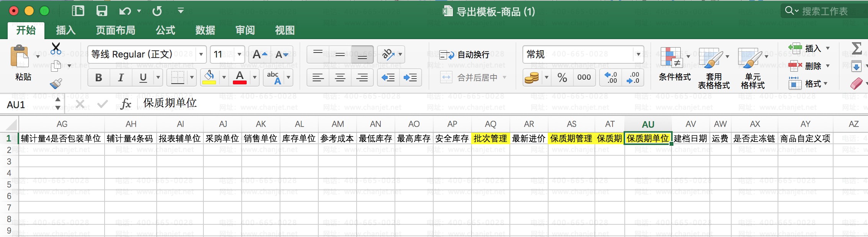
Task: Open the font size dropdown arrow
Action: [x=239, y=54]
